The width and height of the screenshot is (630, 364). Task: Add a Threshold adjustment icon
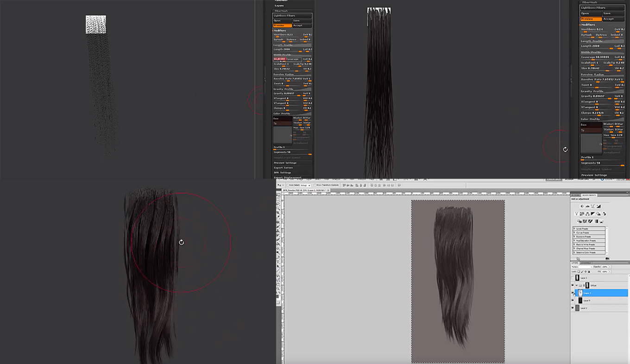tap(590, 221)
